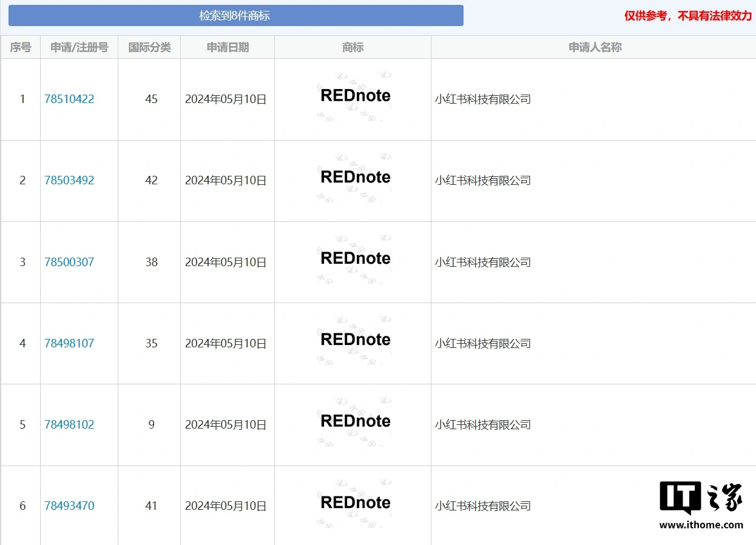Image resolution: width=756 pixels, height=545 pixels.
Task: Click 2024年05月10日 date for 78493470
Action: pyautogui.click(x=226, y=506)
